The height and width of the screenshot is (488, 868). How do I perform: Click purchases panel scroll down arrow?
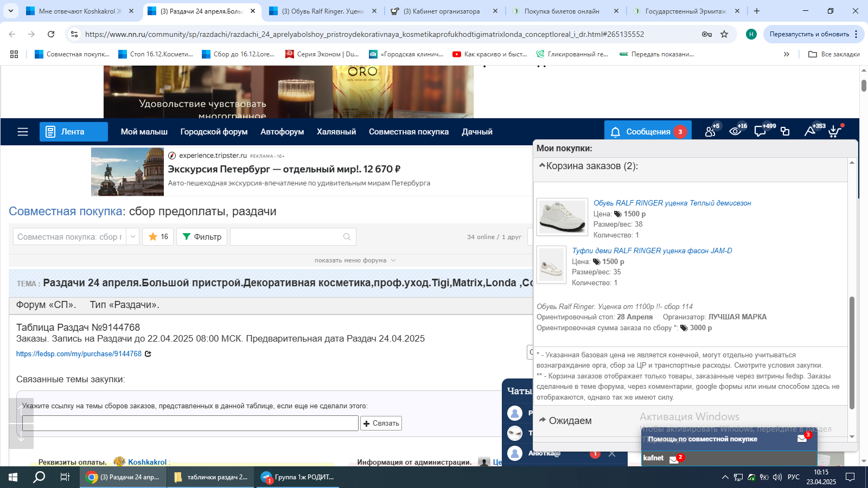[x=852, y=436]
